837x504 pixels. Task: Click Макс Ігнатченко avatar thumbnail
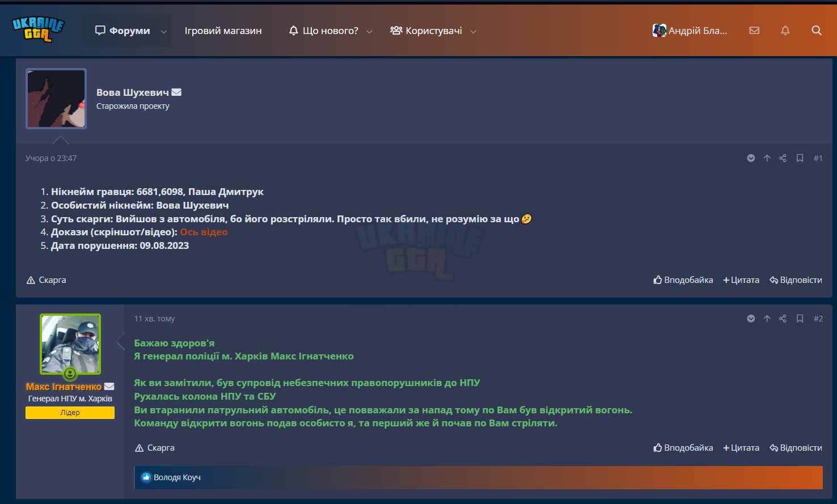pyautogui.click(x=70, y=344)
